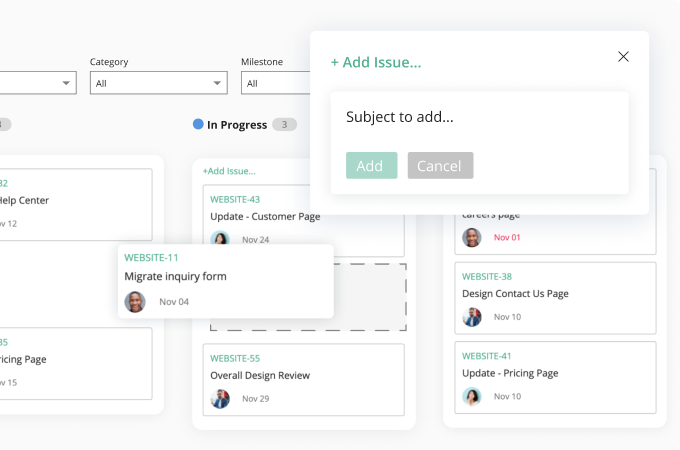This screenshot has width=680, height=450.
Task: Click the 'In Progress' column heading
Action: (x=237, y=125)
